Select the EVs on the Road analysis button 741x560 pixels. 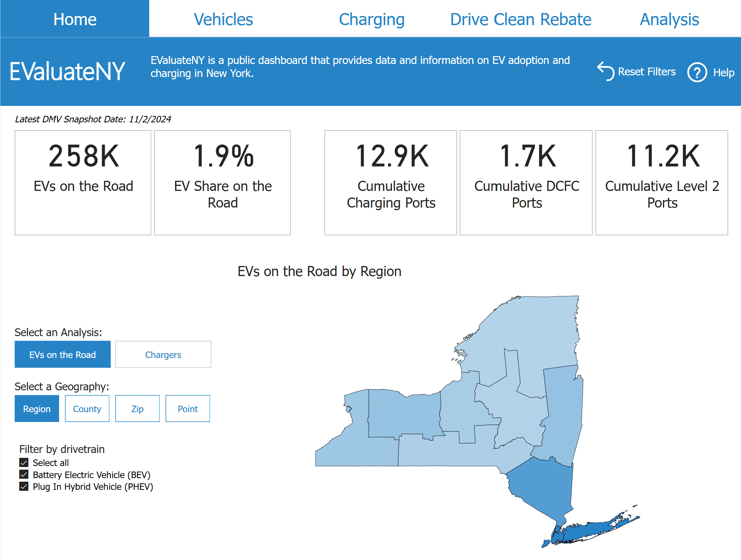[63, 354]
